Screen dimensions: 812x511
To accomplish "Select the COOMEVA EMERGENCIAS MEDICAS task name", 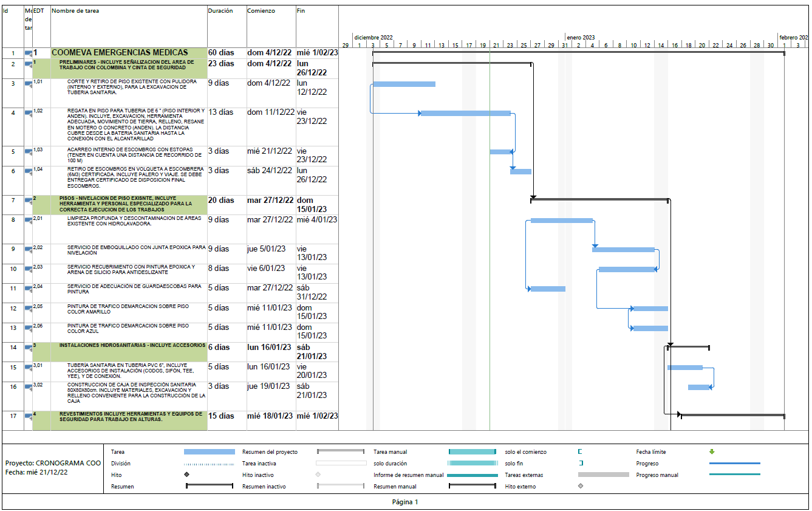I will click(120, 53).
